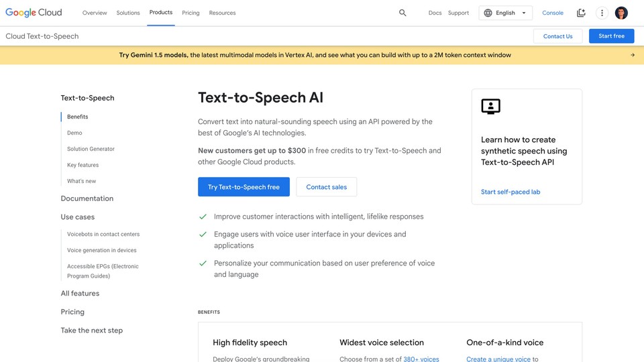Open Pricing in the sidebar
This screenshot has height=362, width=644.
point(72,312)
